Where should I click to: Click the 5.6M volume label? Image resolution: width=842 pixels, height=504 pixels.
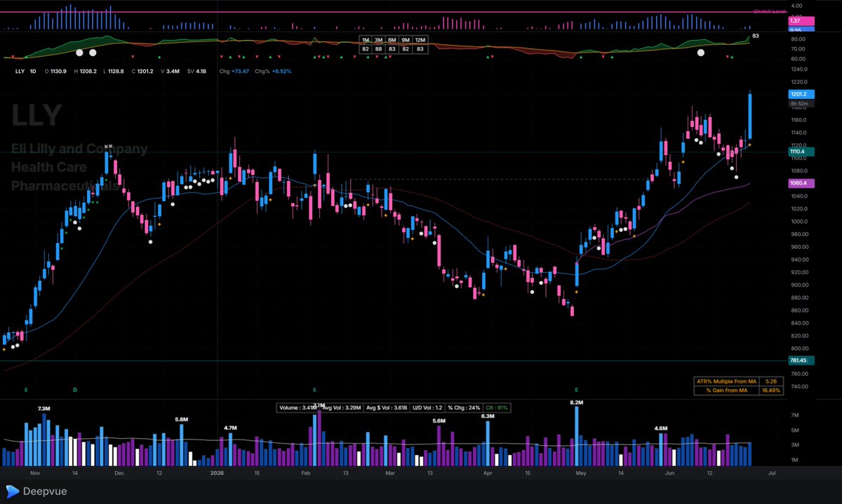[439, 421]
